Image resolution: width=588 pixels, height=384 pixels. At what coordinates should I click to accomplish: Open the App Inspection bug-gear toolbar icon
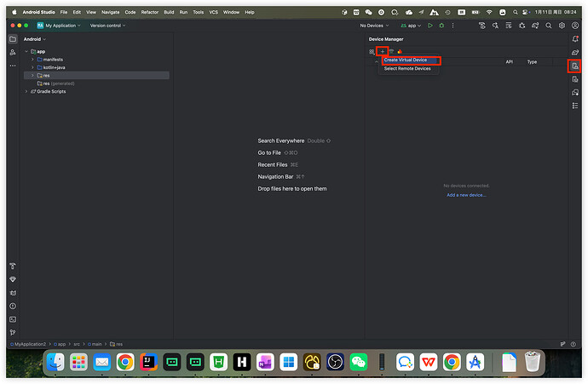point(522,26)
